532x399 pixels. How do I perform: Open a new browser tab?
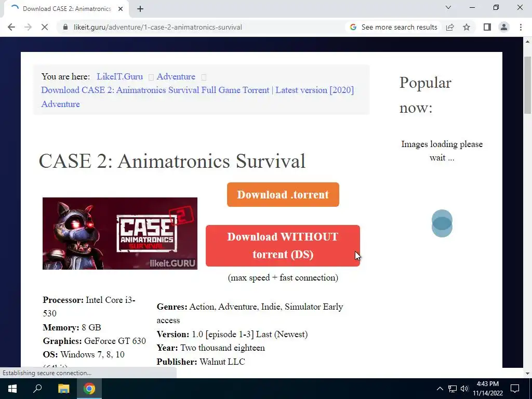140,9
